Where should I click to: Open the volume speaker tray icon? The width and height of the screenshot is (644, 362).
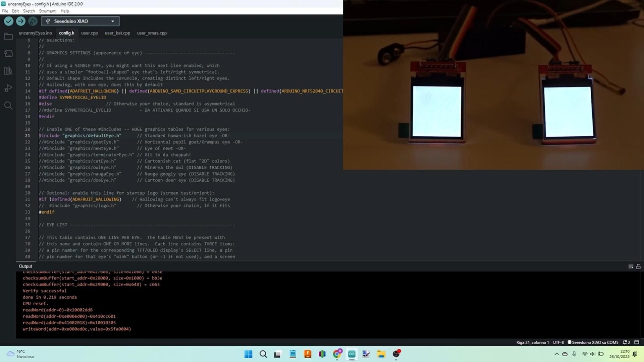[x=592, y=354]
